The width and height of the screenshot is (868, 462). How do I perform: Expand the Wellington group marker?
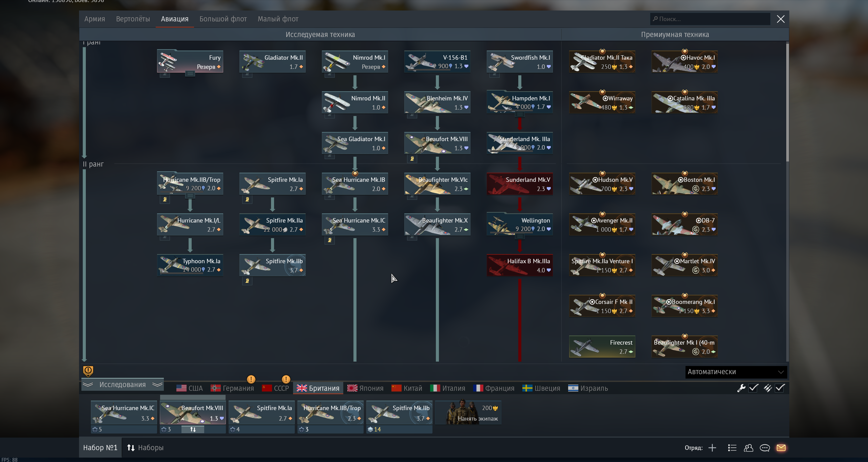[520, 237]
